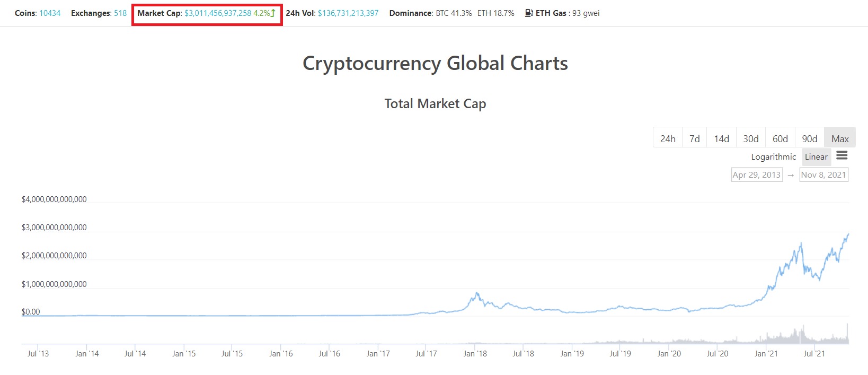This screenshot has width=868, height=375.
Task: View the 90d market cap chart
Action: pyautogui.click(x=809, y=138)
